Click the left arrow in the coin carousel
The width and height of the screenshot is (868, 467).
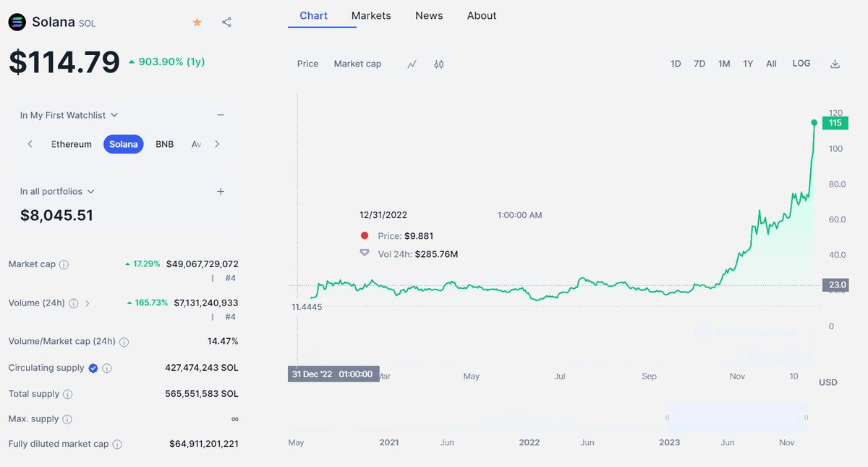[x=30, y=144]
